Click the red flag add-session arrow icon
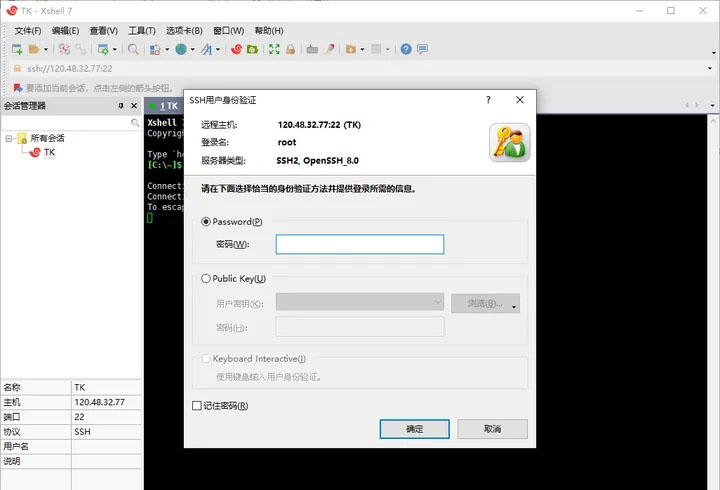The width and height of the screenshot is (720, 490). 18,88
